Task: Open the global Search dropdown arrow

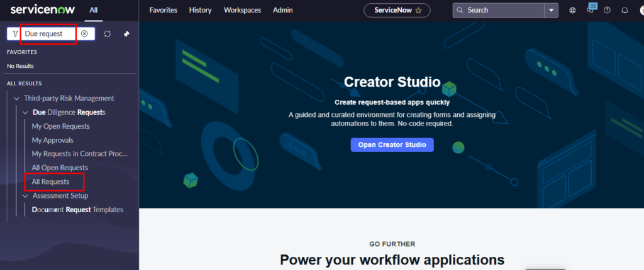Action: tap(552, 10)
